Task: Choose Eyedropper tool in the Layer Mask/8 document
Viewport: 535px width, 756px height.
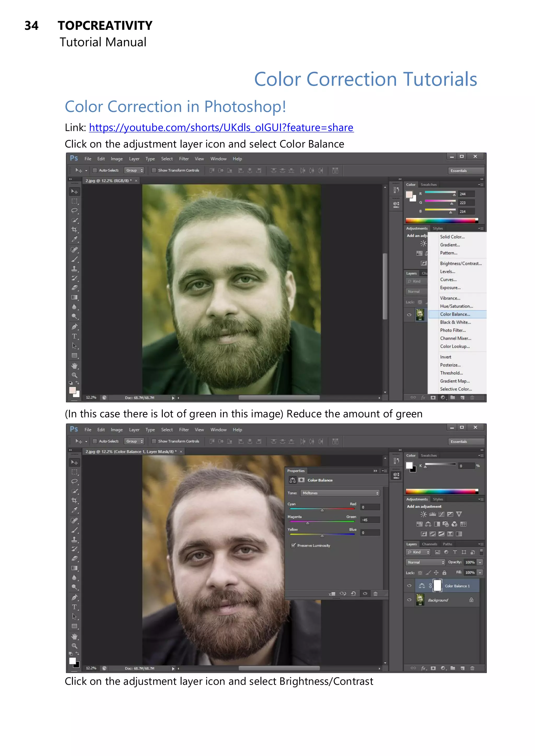Action: [x=74, y=510]
